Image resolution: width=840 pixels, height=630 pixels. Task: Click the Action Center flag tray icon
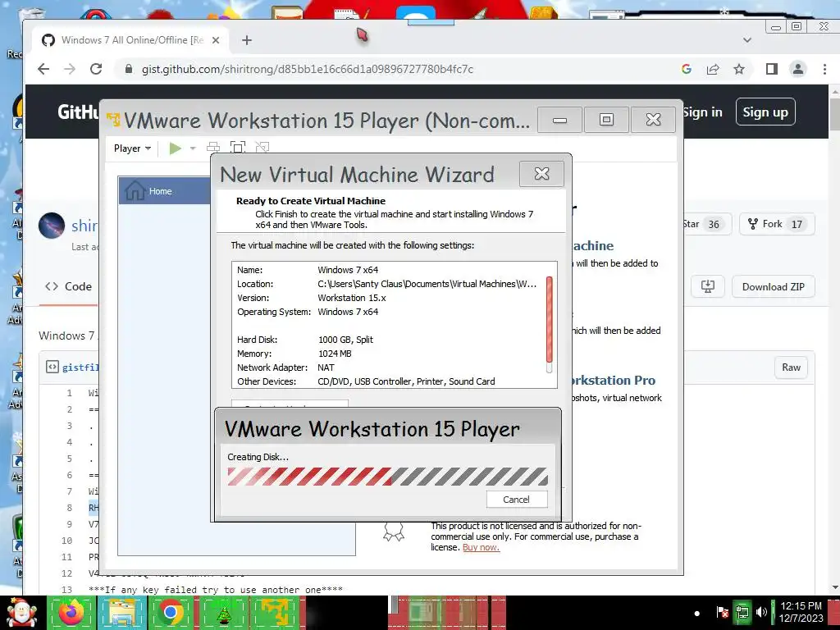[x=722, y=612]
